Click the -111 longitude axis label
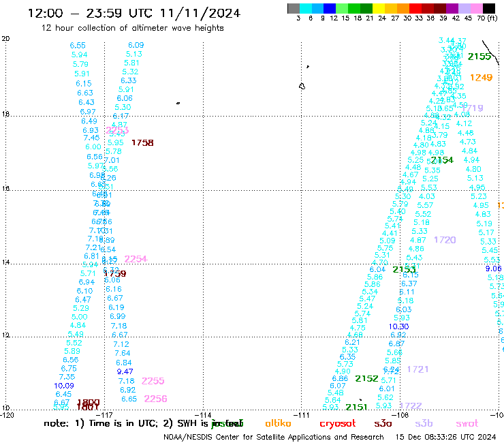This screenshot has width=504, height=443. pyautogui.click(x=302, y=415)
